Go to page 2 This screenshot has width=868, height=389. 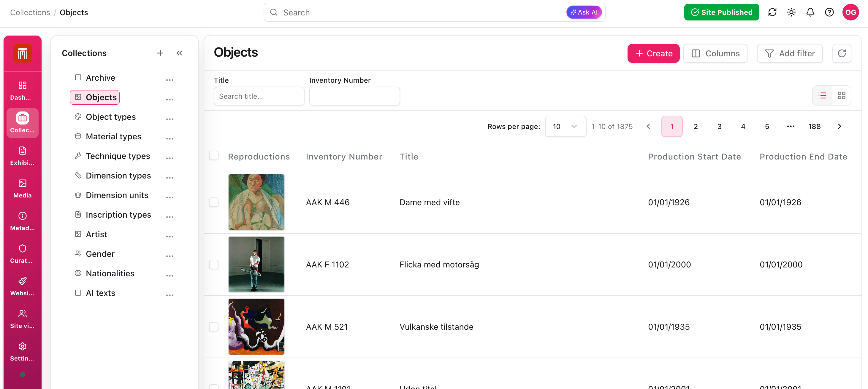point(696,127)
